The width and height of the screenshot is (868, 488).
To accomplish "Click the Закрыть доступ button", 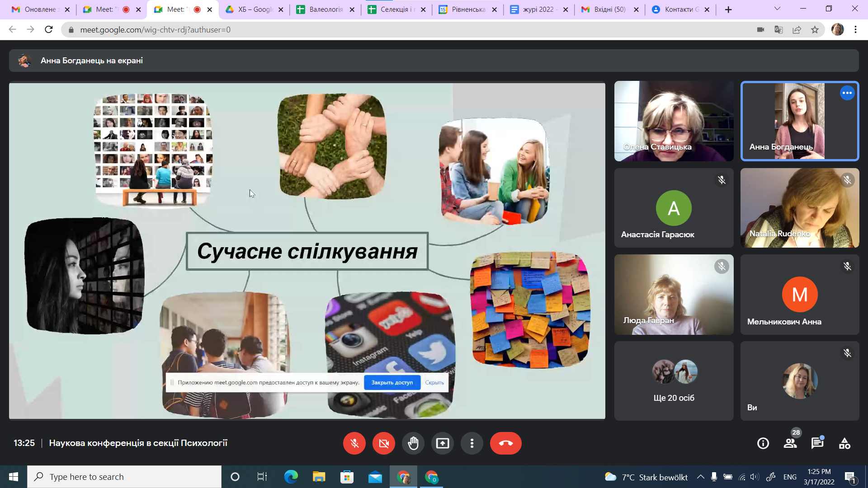I will coord(392,382).
